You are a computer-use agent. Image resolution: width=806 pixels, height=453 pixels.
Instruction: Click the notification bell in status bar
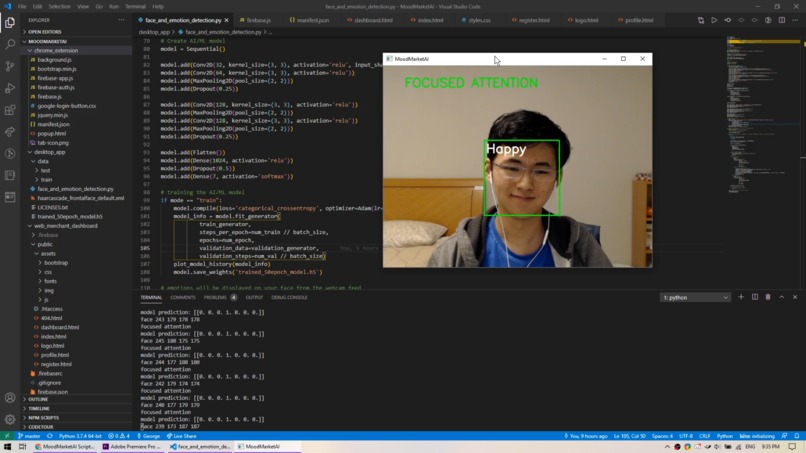click(x=797, y=436)
